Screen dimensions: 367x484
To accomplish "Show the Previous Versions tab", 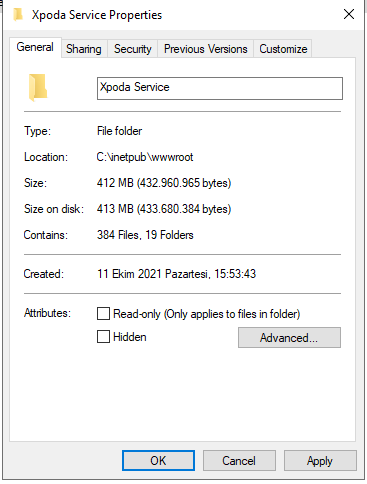I will click(206, 49).
